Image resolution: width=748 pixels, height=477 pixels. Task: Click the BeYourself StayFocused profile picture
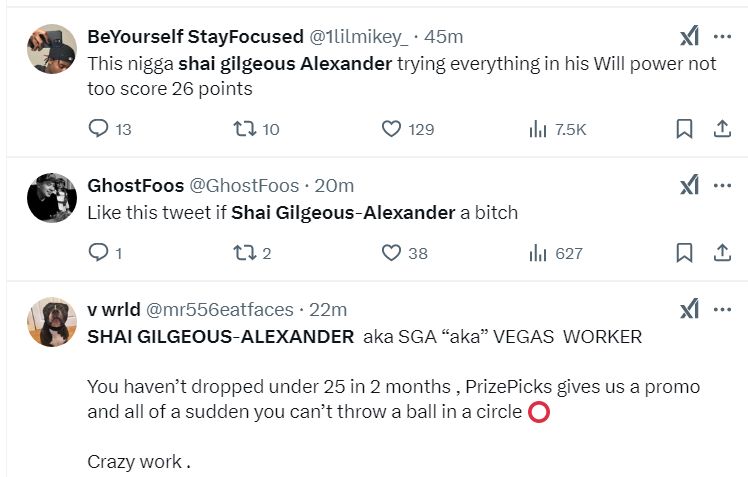[52, 49]
